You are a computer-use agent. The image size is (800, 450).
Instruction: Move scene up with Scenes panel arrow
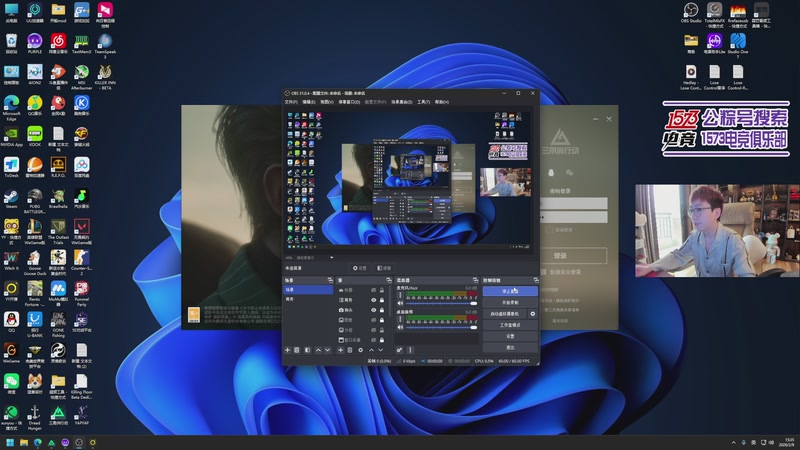[x=318, y=350]
